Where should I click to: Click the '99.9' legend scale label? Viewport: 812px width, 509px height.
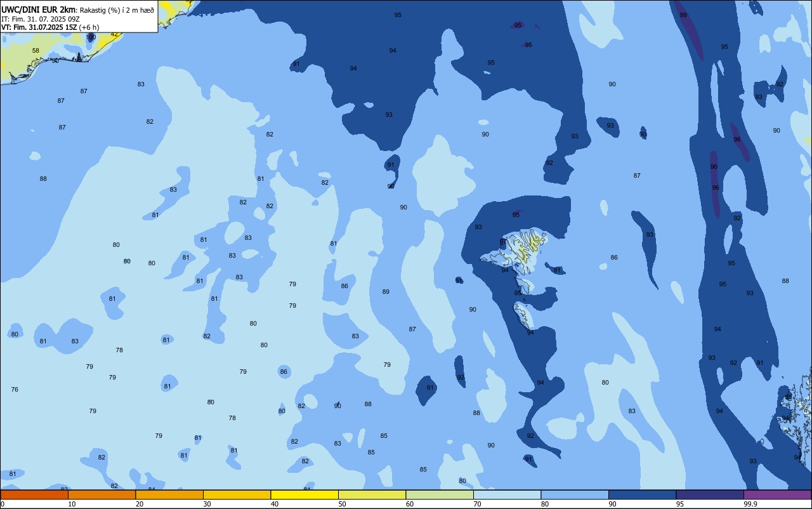pos(750,504)
